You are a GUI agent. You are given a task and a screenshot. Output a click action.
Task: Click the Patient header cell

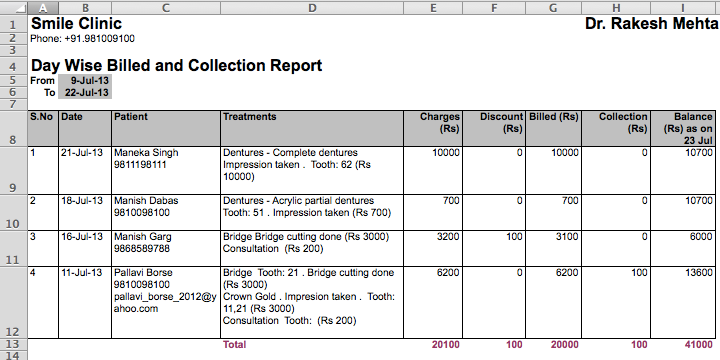click(166, 129)
